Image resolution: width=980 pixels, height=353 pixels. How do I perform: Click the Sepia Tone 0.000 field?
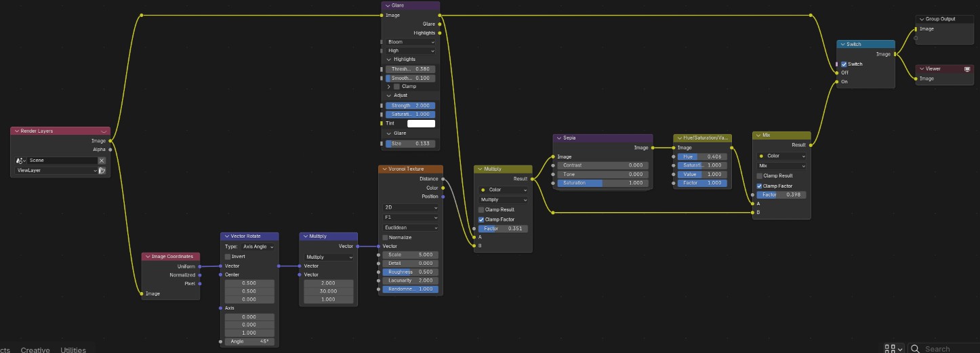point(602,174)
